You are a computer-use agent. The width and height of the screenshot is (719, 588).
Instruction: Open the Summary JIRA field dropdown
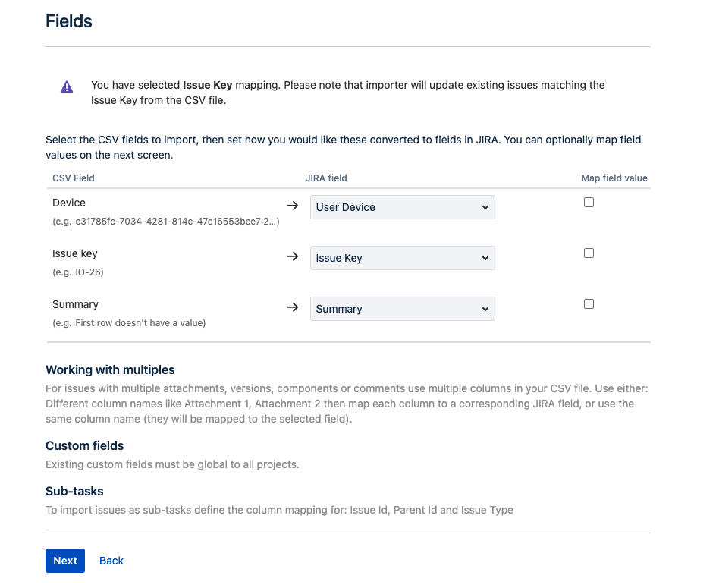coord(402,309)
